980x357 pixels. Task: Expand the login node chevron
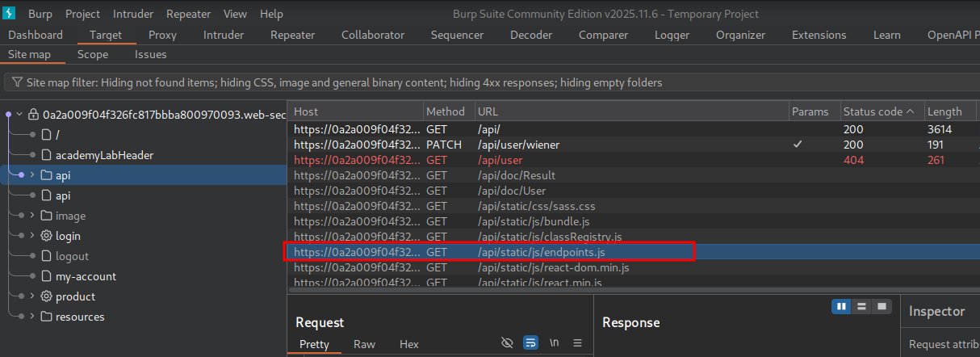(31, 236)
